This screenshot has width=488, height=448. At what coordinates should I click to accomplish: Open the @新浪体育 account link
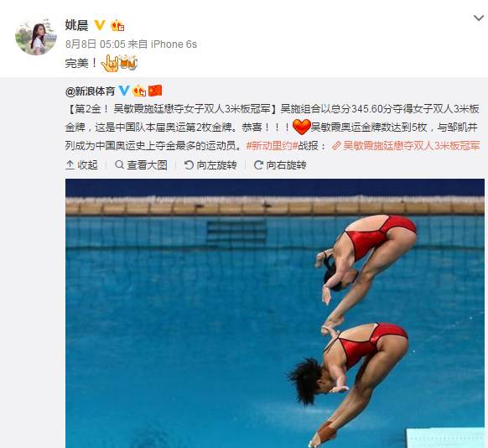(x=91, y=91)
